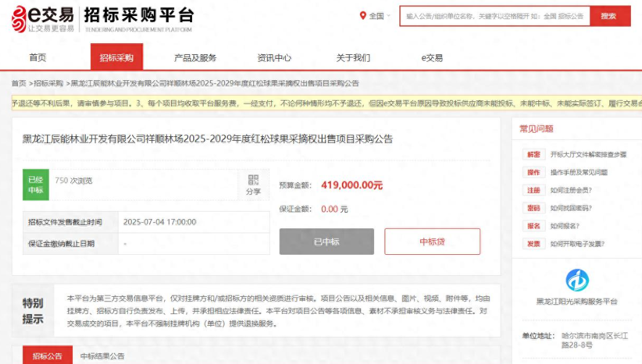Viewport: 642px width, 364px height.
Task: Click the green 已经中标 status badge
Action: pyautogui.click(x=36, y=185)
